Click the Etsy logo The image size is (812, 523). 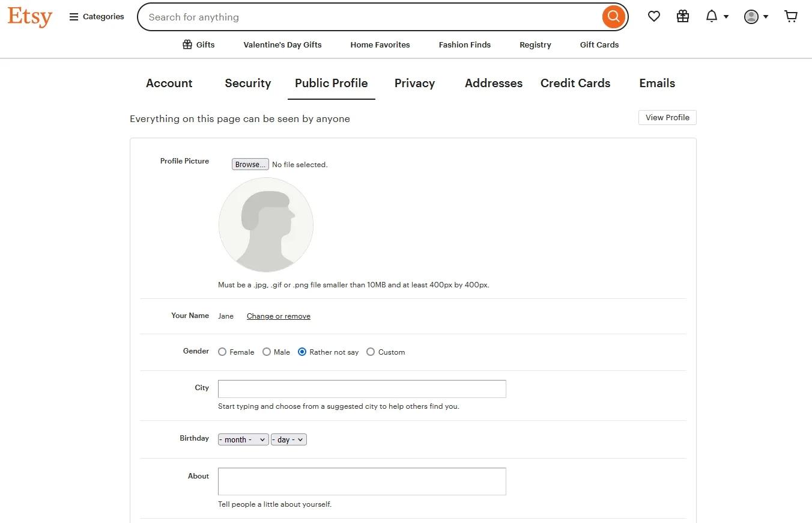[30, 17]
